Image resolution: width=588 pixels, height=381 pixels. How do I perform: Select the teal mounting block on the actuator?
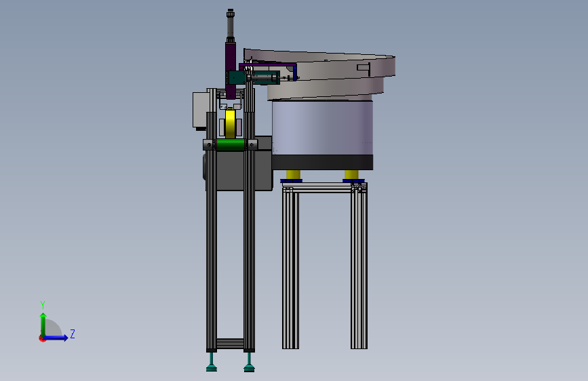point(236,78)
